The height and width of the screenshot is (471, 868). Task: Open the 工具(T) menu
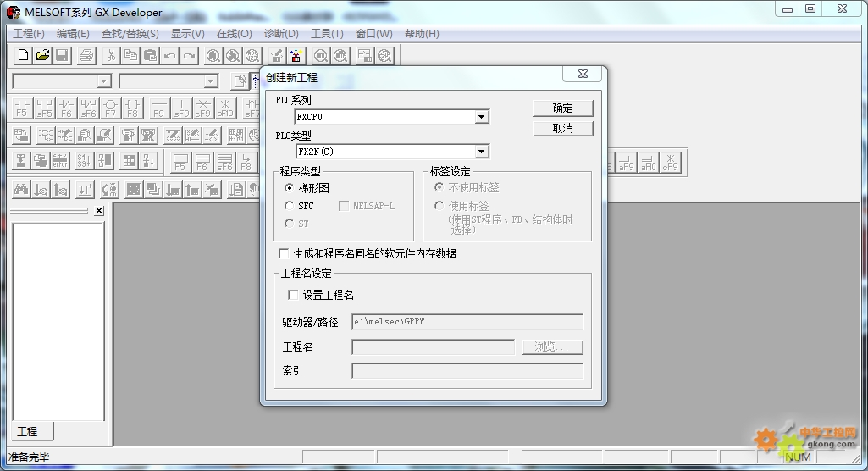pyautogui.click(x=327, y=34)
